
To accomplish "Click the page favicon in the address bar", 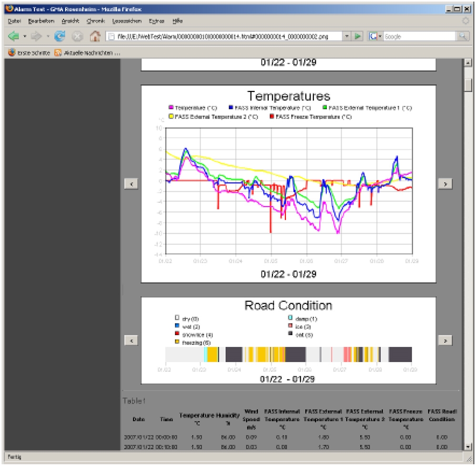I will (111, 36).
